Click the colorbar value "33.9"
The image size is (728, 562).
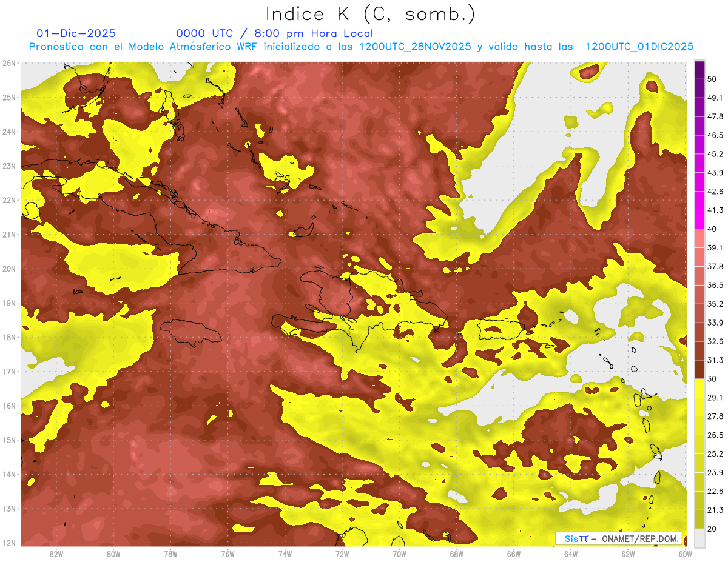click(x=715, y=323)
